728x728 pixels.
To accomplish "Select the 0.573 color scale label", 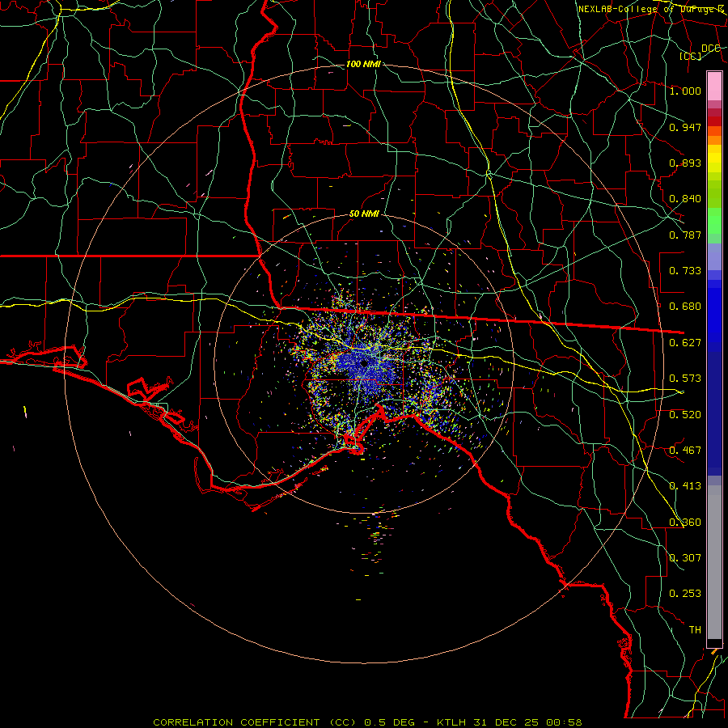I will [685, 379].
